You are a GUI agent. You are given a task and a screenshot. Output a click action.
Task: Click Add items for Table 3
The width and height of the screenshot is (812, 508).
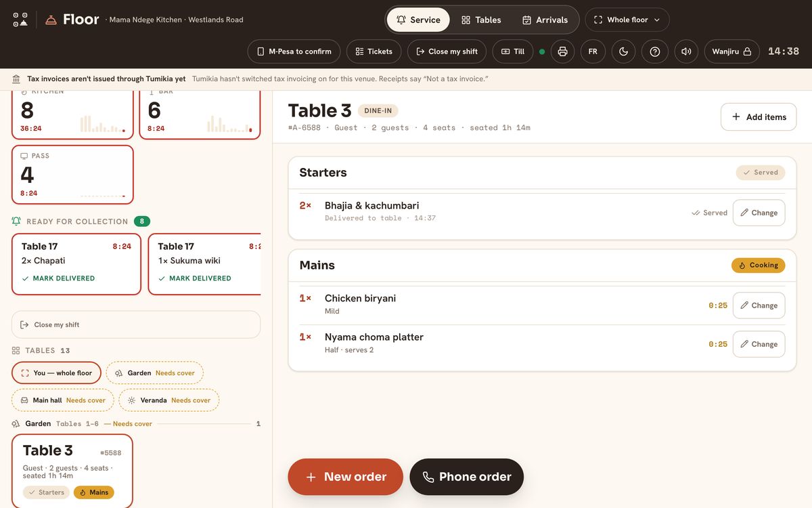(759, 117)
